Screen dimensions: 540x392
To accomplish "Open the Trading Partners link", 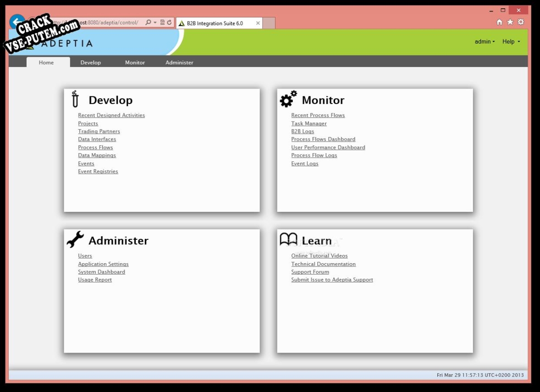I will click(x=99, y=131).
